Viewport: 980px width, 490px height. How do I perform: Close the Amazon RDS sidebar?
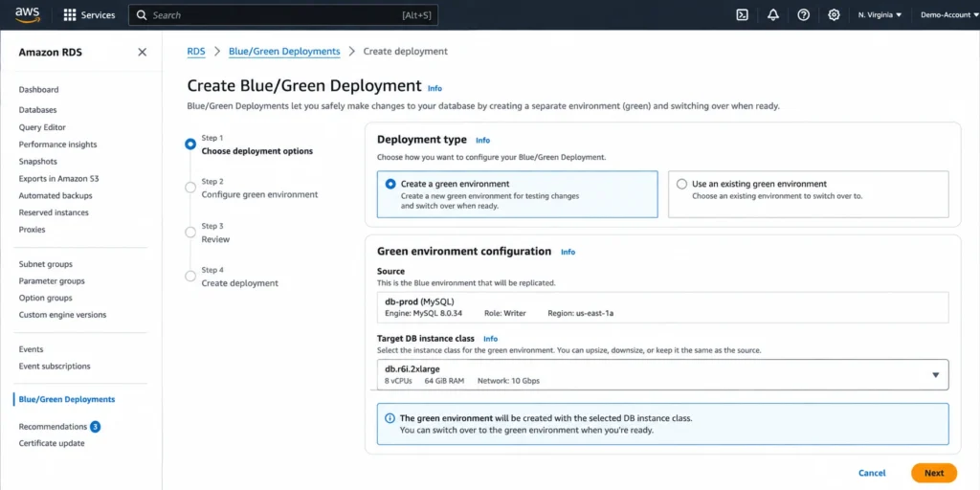pos(143,52)
